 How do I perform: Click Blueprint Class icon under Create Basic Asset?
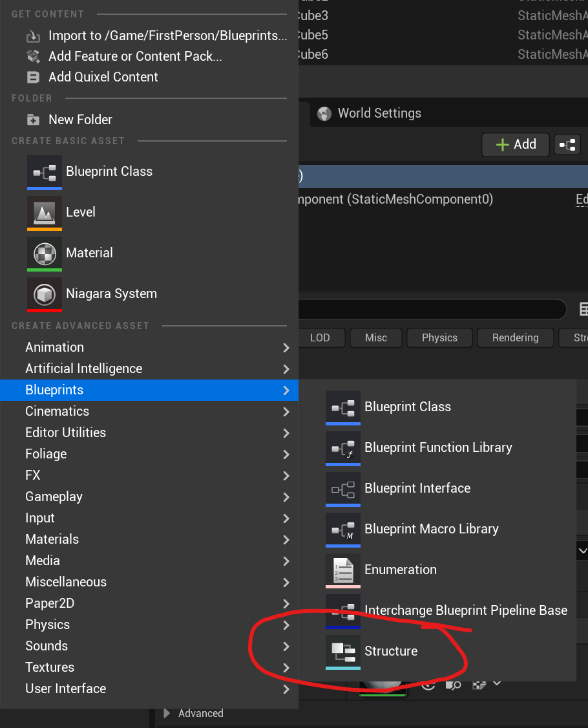pyautogui.click(x=45, y=172)
